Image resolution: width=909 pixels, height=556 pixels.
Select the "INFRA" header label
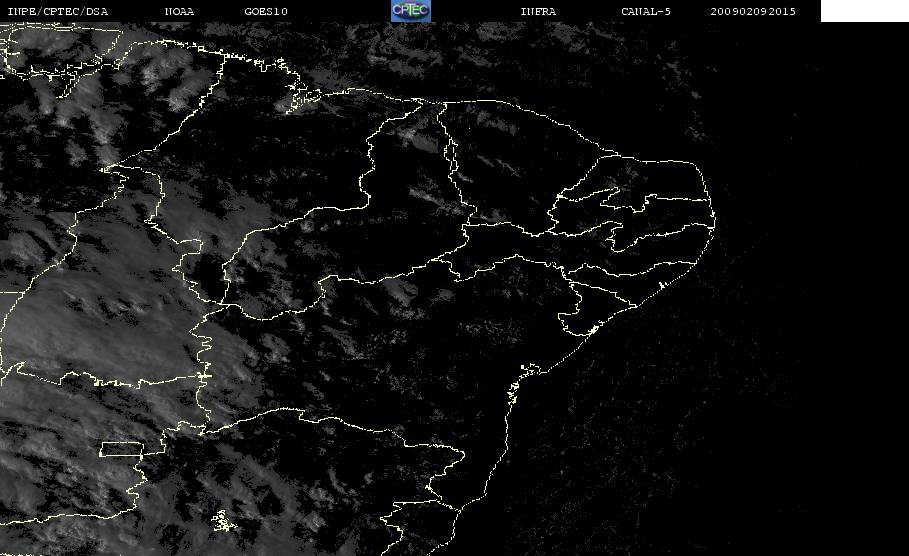538,12
